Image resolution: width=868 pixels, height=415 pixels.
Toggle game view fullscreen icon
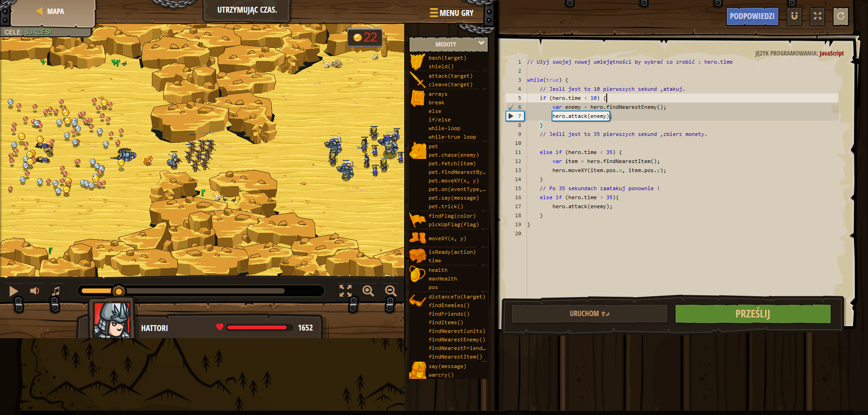point(345,291)
